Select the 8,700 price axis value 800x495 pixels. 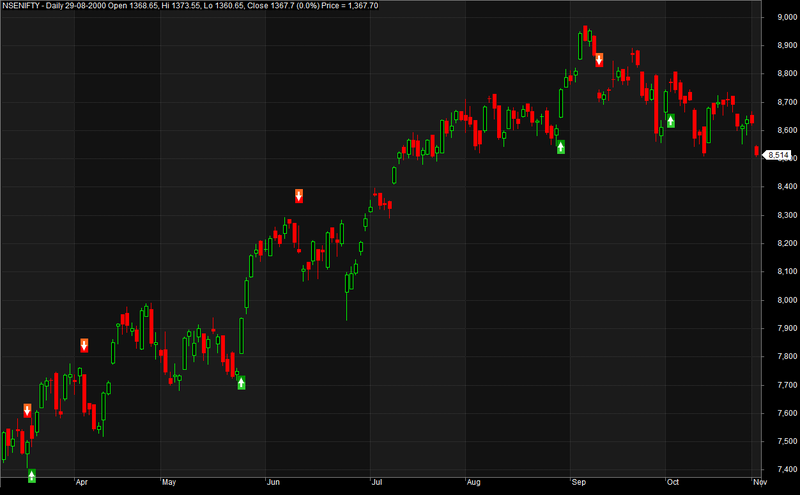coord(787,102)
